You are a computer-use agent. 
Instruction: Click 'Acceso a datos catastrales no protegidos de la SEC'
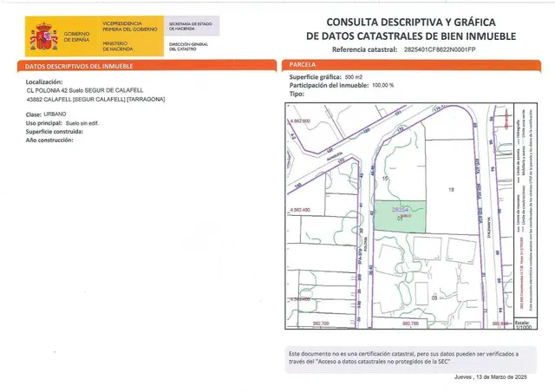[383, 362]
